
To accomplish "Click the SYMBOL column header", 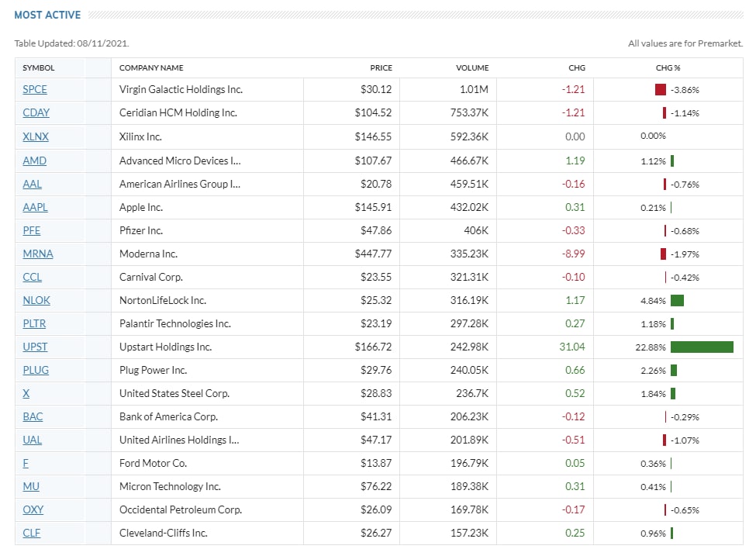I will coord(39,68).
